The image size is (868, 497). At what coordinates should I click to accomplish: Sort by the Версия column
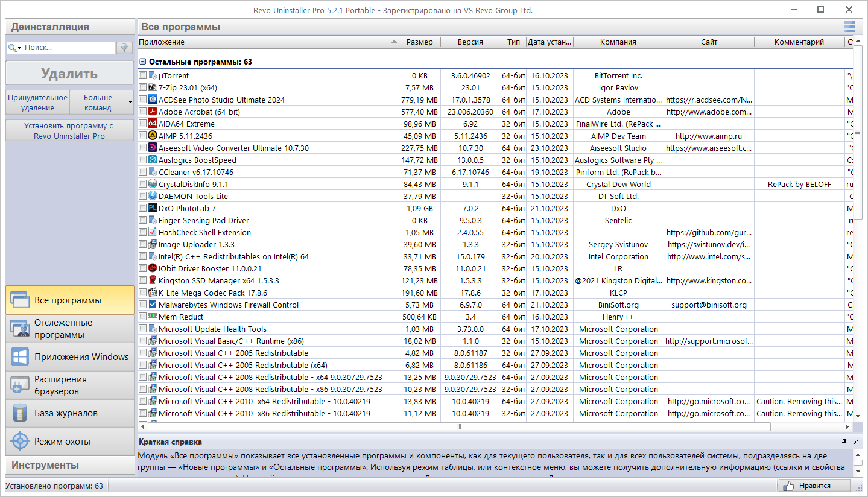[x=470, y=42]
